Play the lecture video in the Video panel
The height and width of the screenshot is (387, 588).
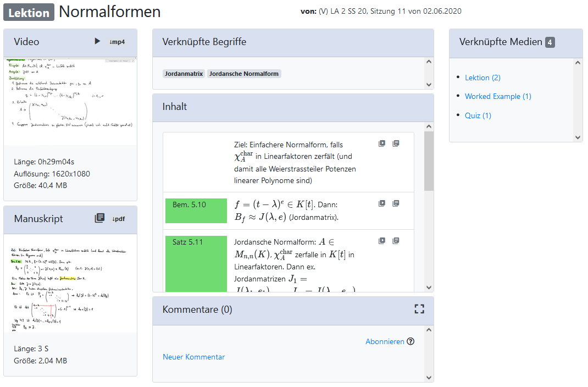[97, 41]
